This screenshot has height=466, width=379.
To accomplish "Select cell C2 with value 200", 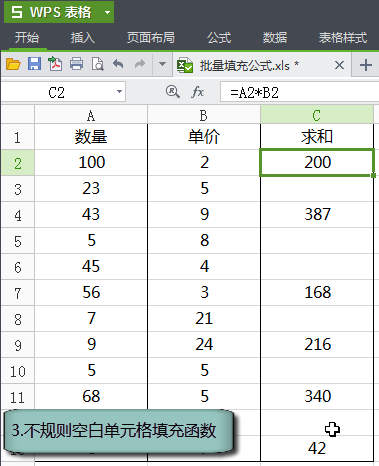I will (x=317, y=163).
